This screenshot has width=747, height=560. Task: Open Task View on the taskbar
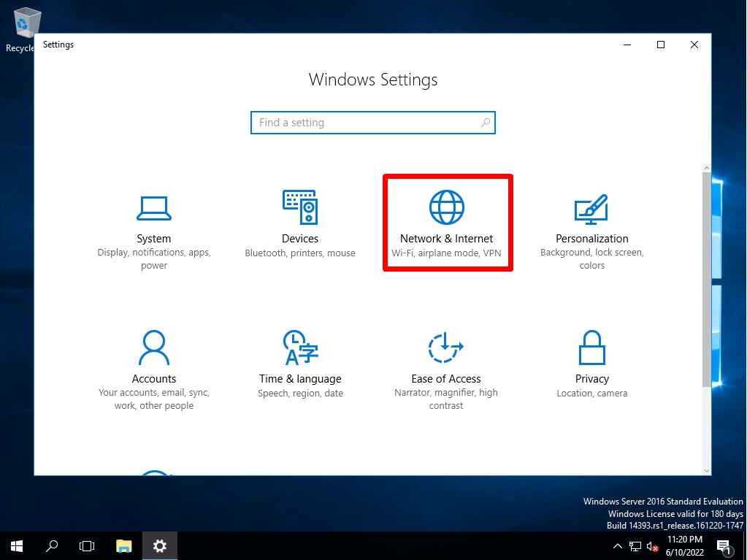pyautogui.click(x=87, y=545)
